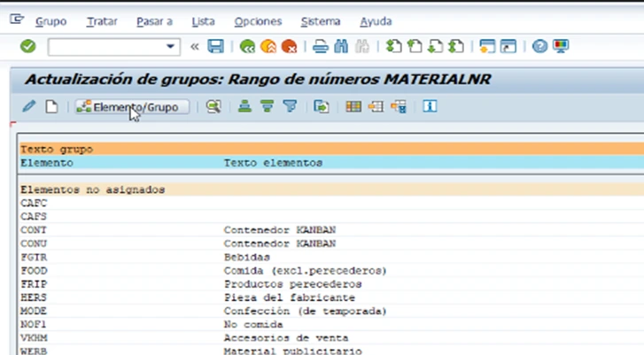Go back with the green Back icon
Image resolution: width=644 pixels, height=355 pixels.
point(247,46)
